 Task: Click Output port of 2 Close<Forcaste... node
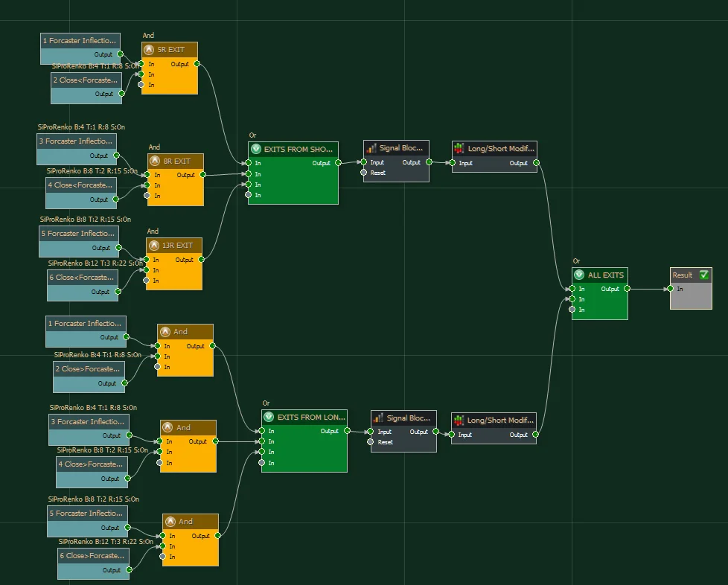tap(121, 93)
